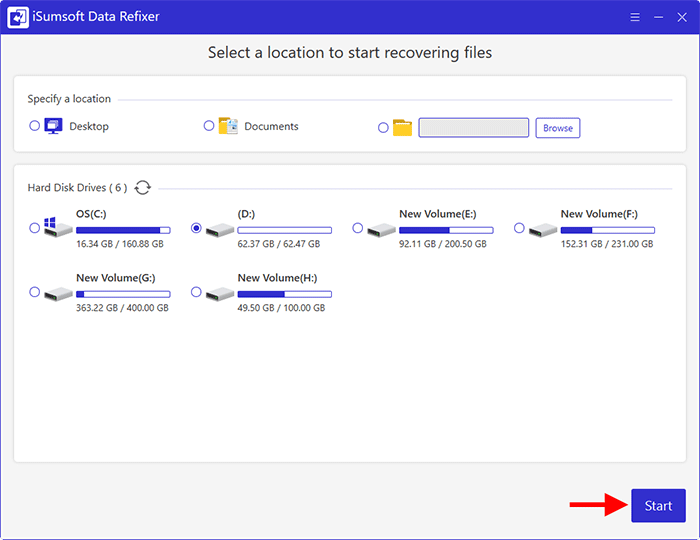This screenshot has width=700, height=540.
Task: Click the New Volume(G:) usage bar
Action: [x=123, y=294]
